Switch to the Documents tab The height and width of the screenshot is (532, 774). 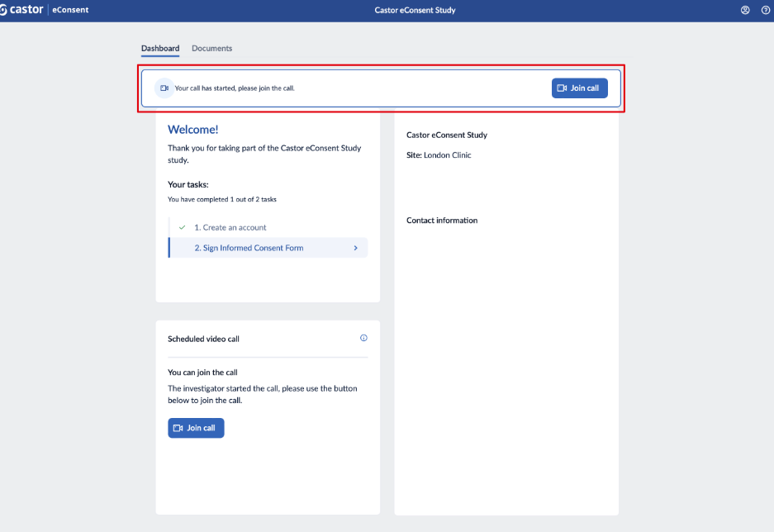(x=211, y=49)
